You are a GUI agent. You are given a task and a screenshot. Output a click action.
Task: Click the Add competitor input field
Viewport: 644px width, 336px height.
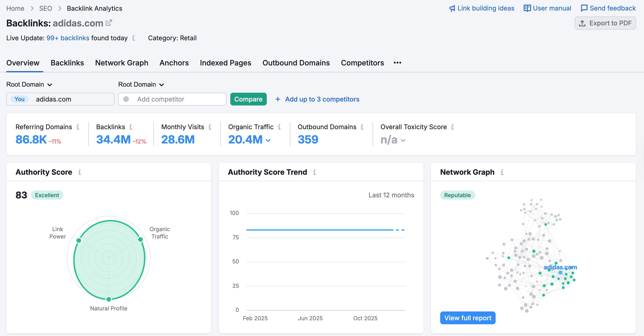(172, 99)
